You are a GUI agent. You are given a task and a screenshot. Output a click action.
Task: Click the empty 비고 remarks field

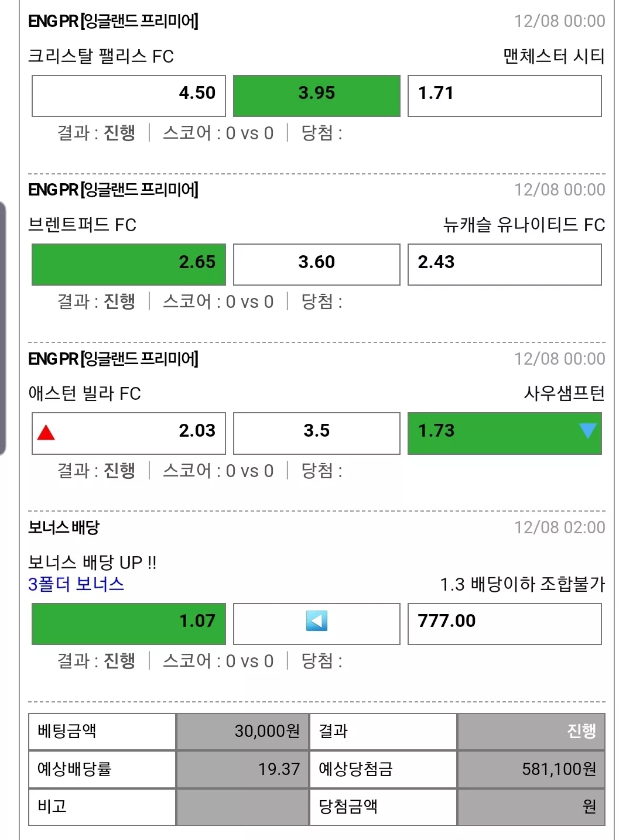coord(242,807)
